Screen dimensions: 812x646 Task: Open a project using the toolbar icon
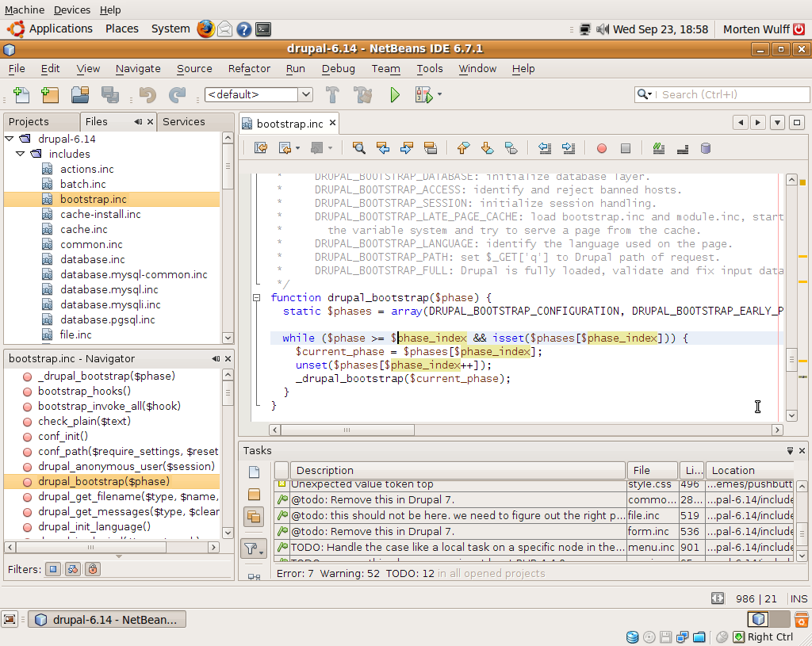coord(80,95)
